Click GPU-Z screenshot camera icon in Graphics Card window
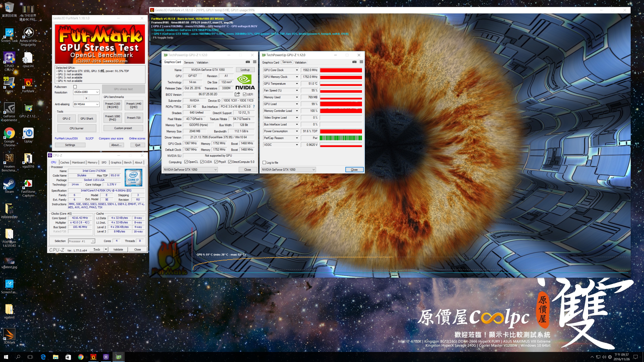 coord(248,62)
